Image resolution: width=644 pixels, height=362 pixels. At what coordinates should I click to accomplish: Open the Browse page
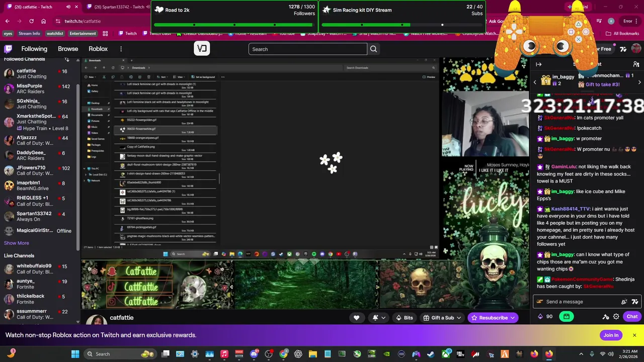tap(68, 49)
